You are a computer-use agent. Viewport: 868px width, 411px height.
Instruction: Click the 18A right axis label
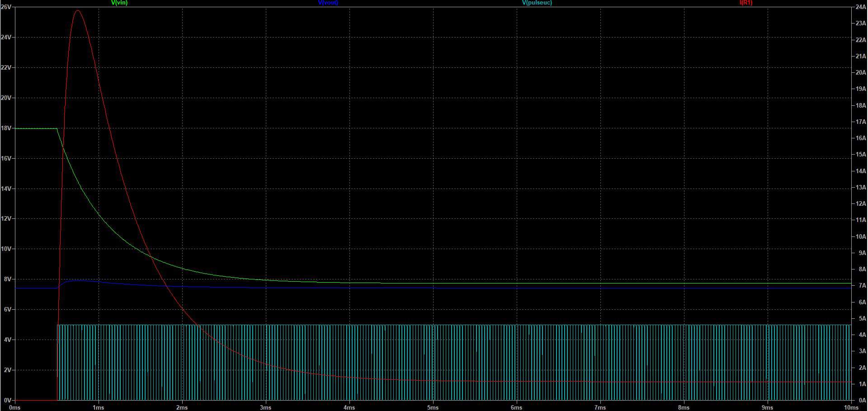tap(861, 105)
